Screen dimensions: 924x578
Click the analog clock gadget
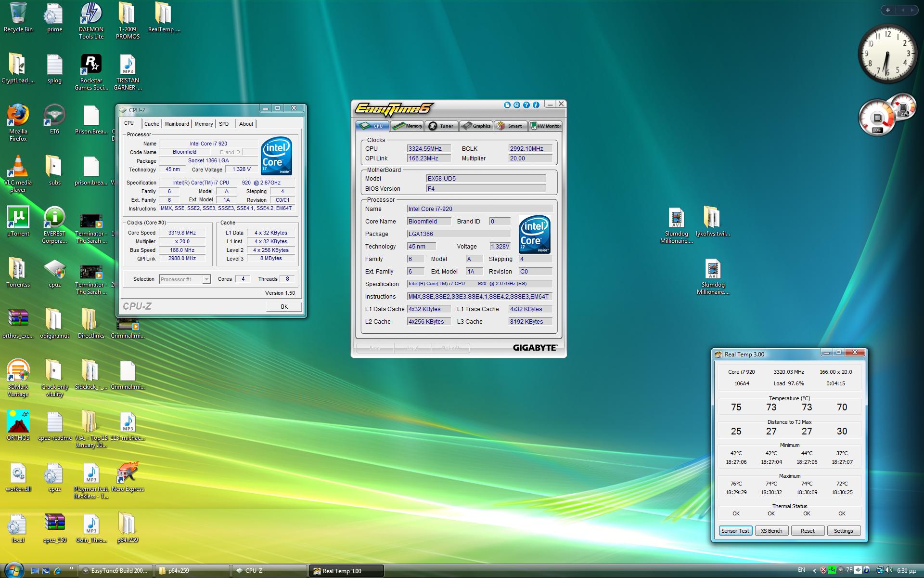point(887,54)
